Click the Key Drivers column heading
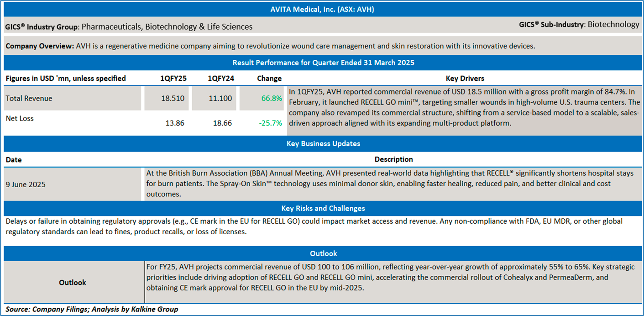Image resolution: width=644 pixels, height=316 pixels. click(465, 79)
